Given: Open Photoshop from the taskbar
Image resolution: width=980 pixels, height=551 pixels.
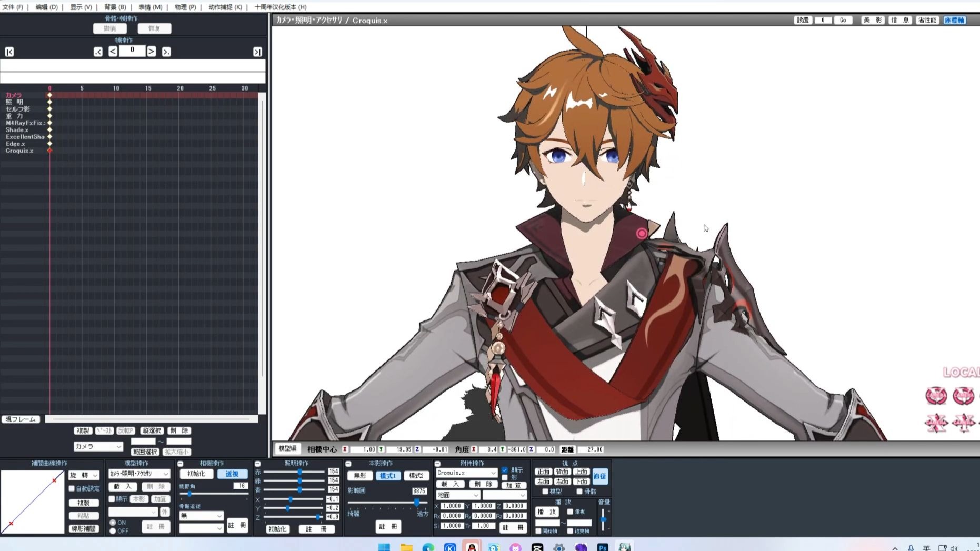Looking at the screenshot, I should [x=603, y=547].
